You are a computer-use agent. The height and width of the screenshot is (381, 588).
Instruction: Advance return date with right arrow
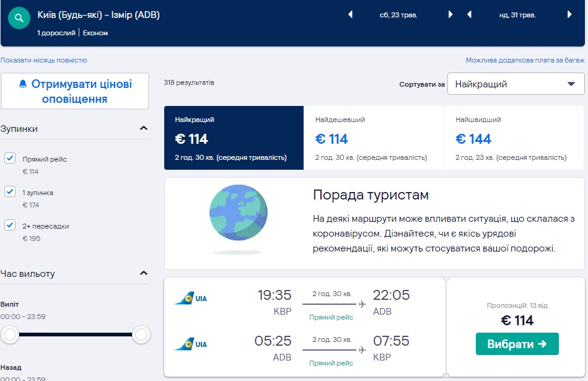click(569, 15)
